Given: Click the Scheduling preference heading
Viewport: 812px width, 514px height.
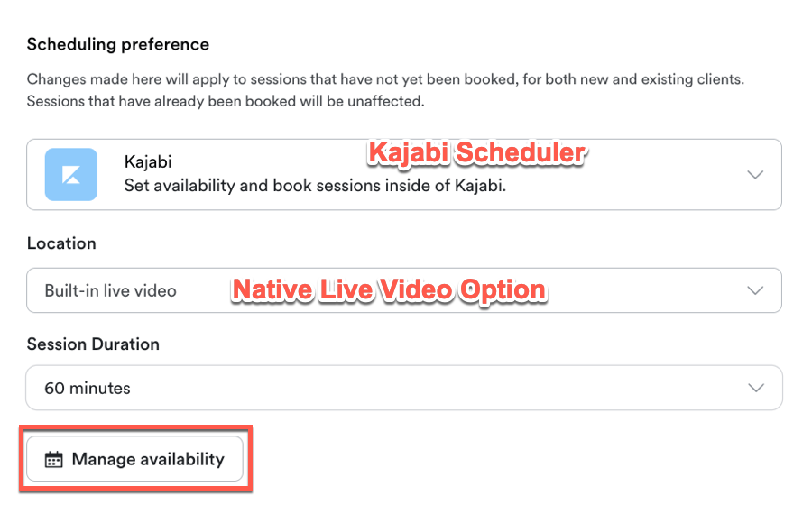Looking at the screenshot, I should tap(118, 44).
